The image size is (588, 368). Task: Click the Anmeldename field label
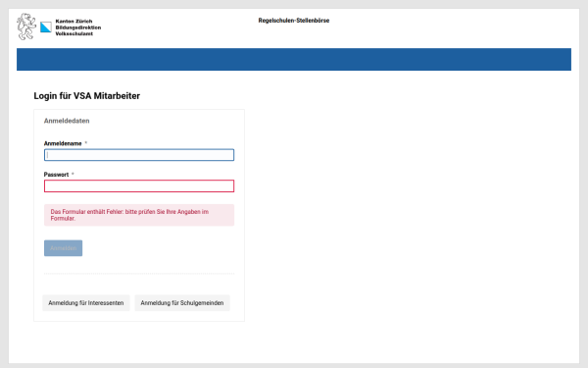click(x=63, y=143)
